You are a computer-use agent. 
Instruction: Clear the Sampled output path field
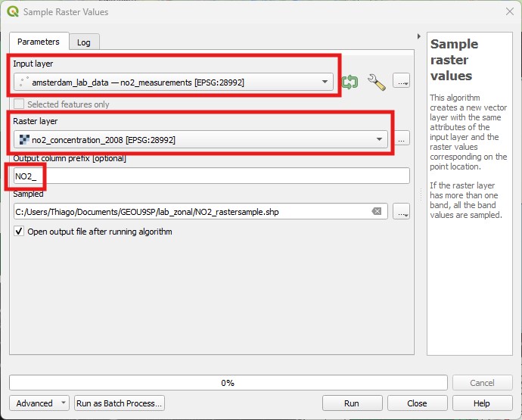click(377, 211)
